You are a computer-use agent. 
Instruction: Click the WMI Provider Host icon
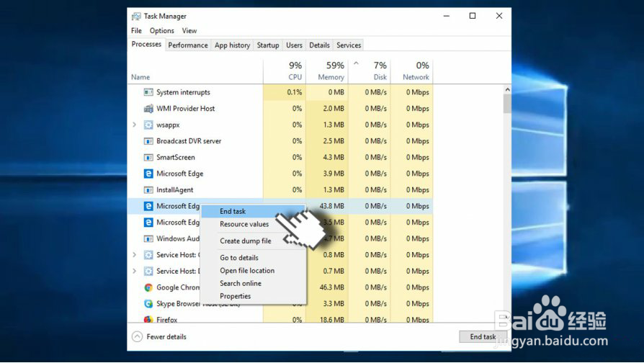(148, 109)
